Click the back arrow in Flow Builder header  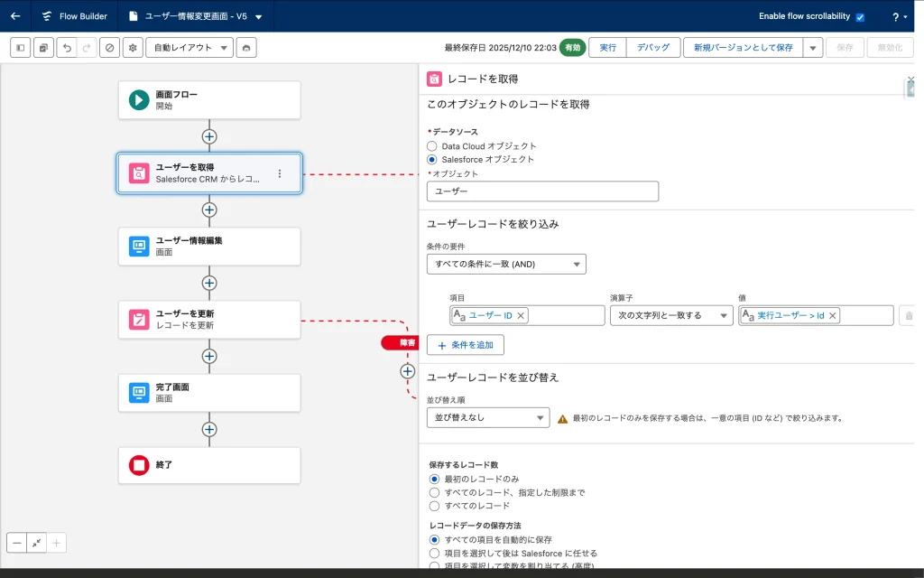point(15,16)
